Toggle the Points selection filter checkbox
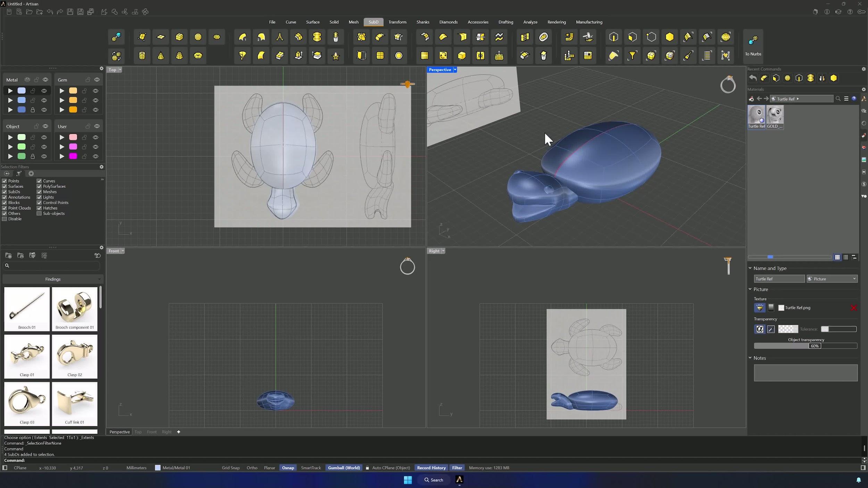Image resolution: width=868 pixels, height=488 pixels. (x=5, y=181)
